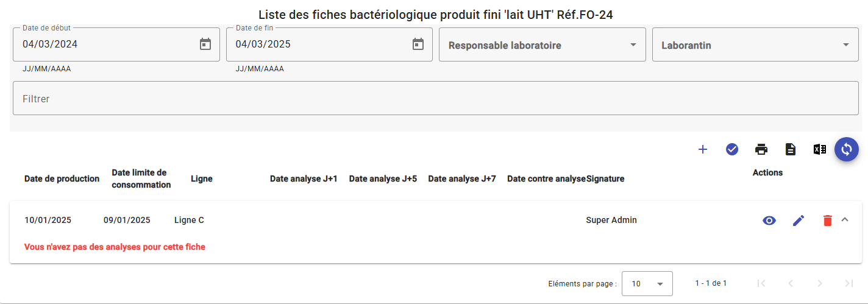868x304 pixels.
Task: Click the printer icon
Action: tap(761, 149)
